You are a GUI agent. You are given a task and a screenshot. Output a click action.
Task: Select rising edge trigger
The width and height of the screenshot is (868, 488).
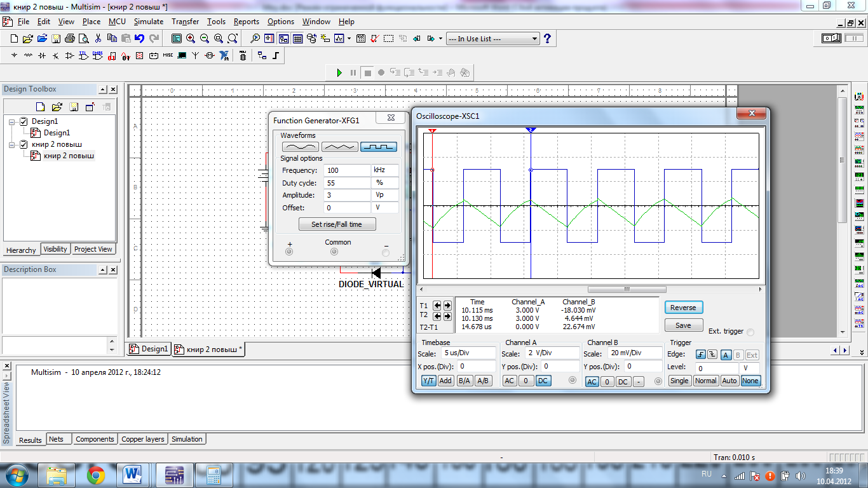(x=701, y=355)
